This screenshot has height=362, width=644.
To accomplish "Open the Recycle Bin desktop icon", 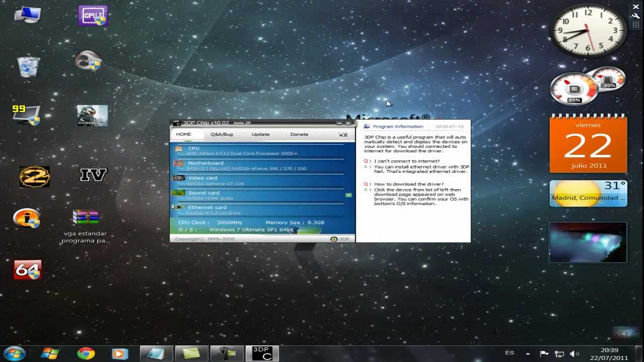I will pos(28,66).
